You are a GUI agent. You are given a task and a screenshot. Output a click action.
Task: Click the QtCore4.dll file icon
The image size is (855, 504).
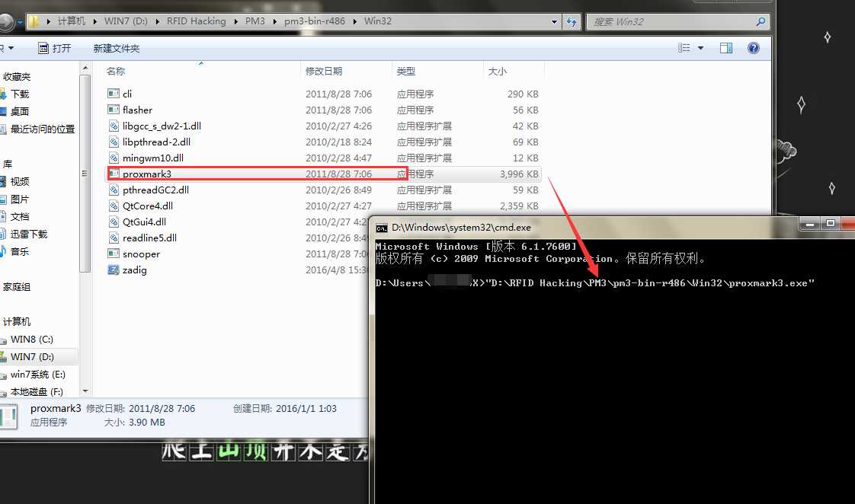click(x=114, y=206)
